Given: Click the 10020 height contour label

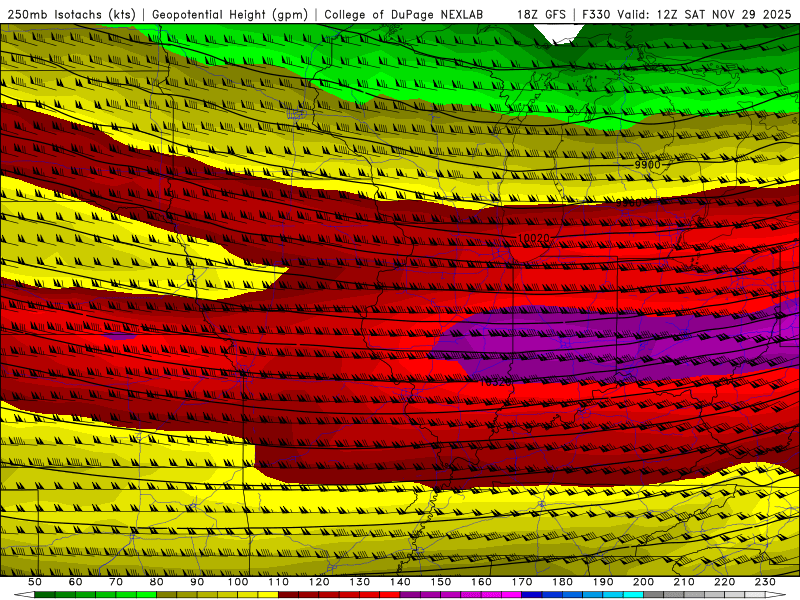Looking at the screenshot, I should pyautogui.click(x=534, y=238).
